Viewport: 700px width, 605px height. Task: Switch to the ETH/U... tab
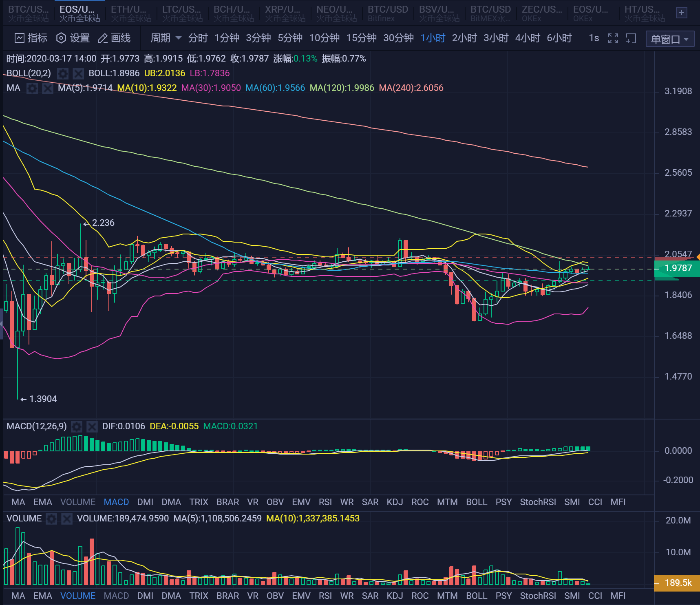[x=131, y=13]
